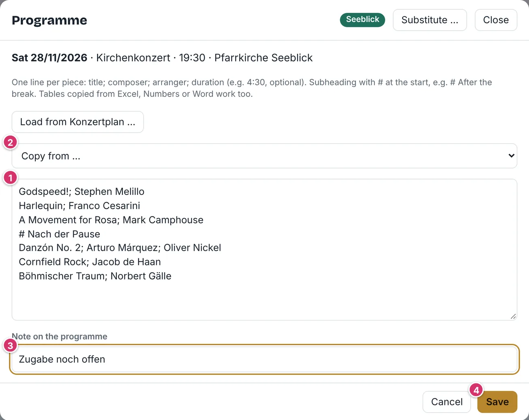Click the '# Nach der Pause' subheading line
The image size is (529, 420).
(59, 234)
